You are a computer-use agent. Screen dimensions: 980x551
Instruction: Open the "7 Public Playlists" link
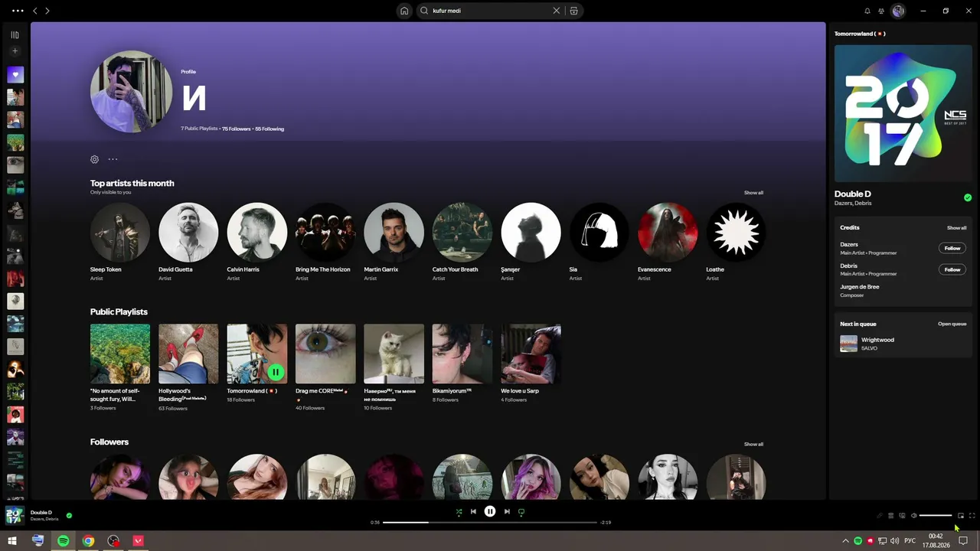(199, 129)
